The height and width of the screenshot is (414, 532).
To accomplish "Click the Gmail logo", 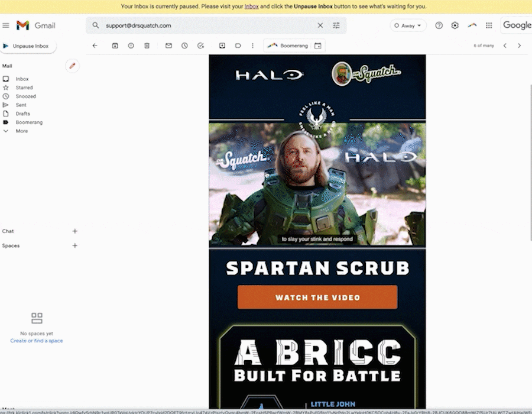I will 35,25.
